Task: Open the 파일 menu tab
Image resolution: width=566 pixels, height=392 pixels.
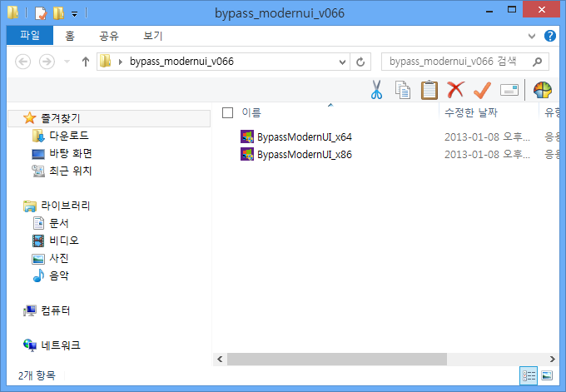Action: (30, 36)
